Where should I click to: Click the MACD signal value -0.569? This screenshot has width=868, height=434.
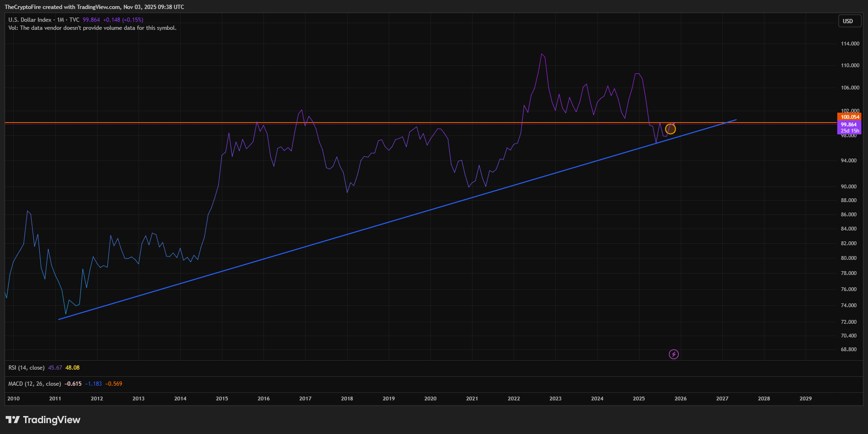point(114,384)
